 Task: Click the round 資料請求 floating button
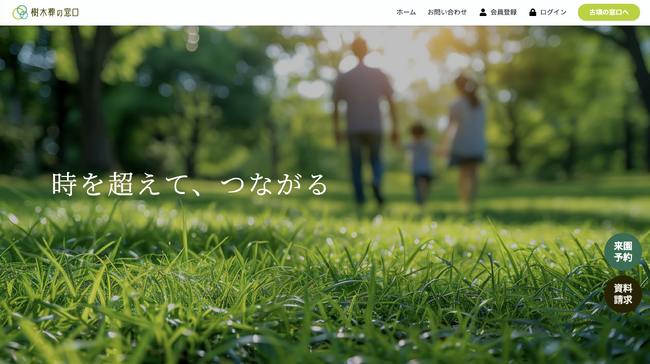click(623, 294)
